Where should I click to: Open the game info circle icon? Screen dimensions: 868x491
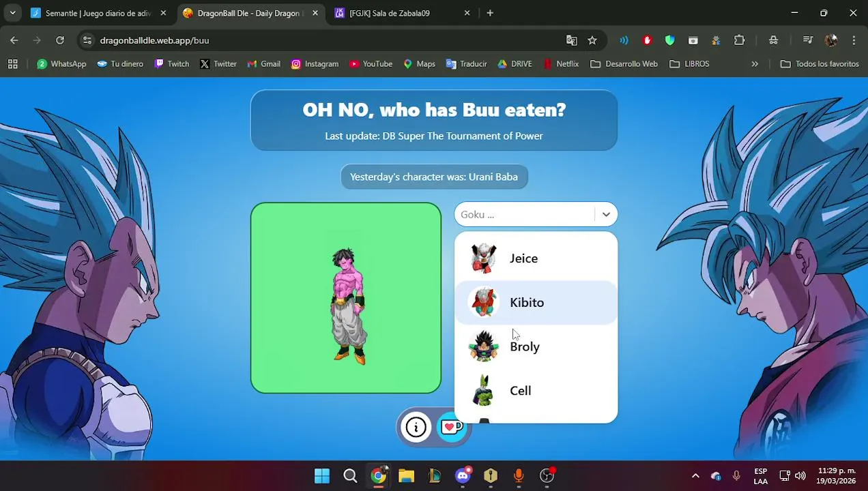[x=416, y=428]
